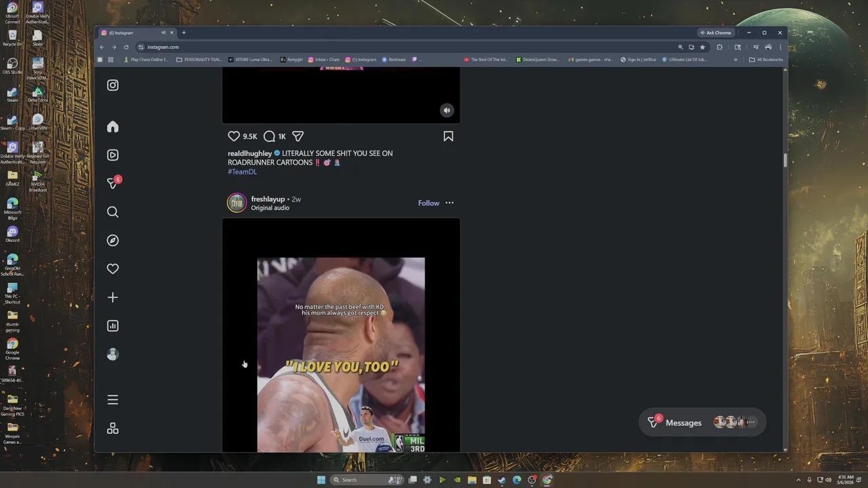Toggle mute on the top video
Image resolution: width=868 pixels, height=488 pixels.
tap(447, 110)
